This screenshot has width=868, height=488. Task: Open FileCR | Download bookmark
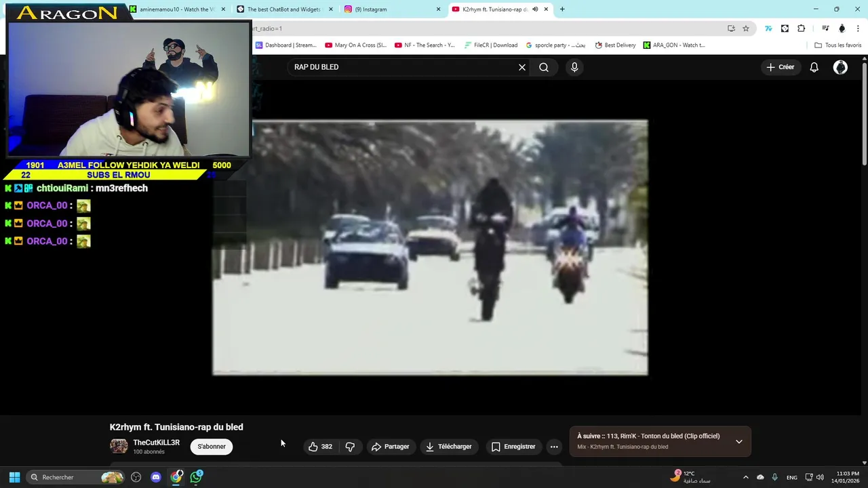(491, 45)
